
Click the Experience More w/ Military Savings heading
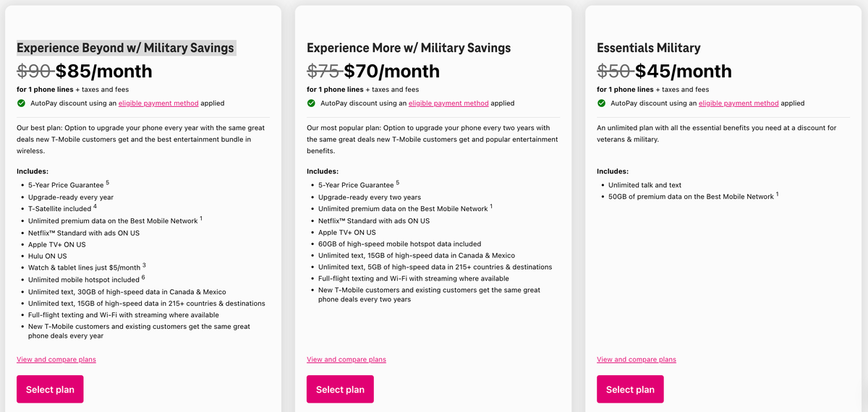[x=409, y=48]
